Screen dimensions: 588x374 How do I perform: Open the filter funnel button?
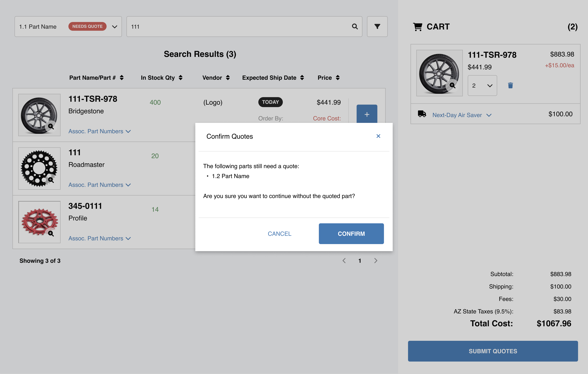[x=377, y=26]
